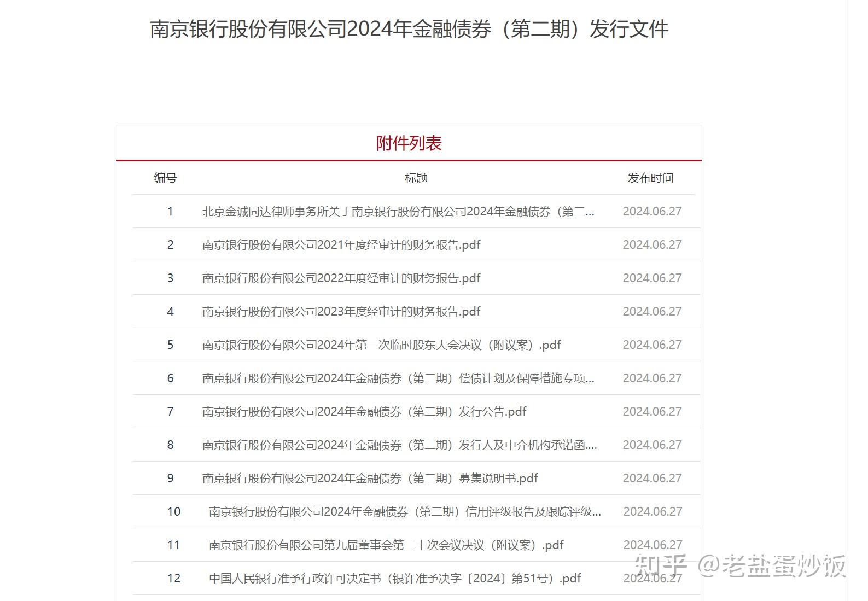
Task: Click the date 2024.06.27 in row 7
Action: tap(653, 412)
